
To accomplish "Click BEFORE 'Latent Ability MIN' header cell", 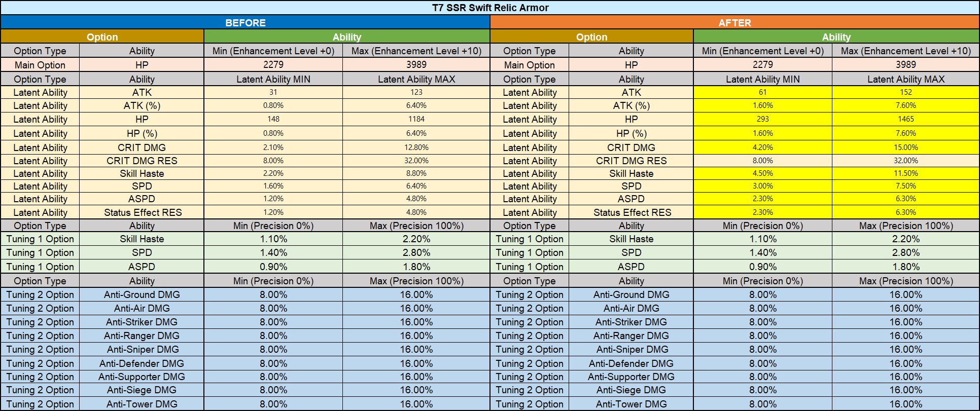I will pos(273,79).
